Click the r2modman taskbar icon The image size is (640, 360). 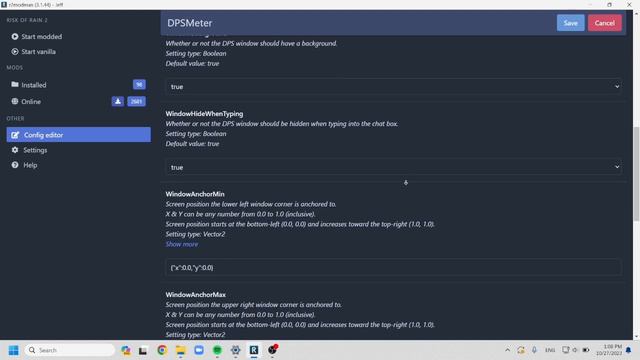click(x=254, y=350)
